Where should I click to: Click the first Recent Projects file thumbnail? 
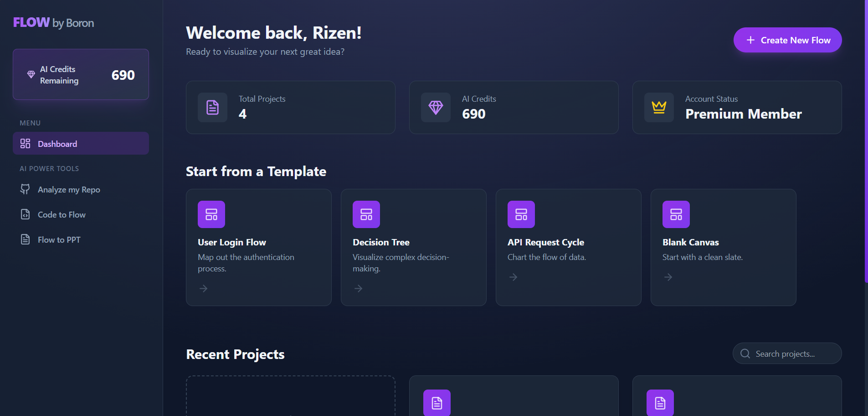436,403
